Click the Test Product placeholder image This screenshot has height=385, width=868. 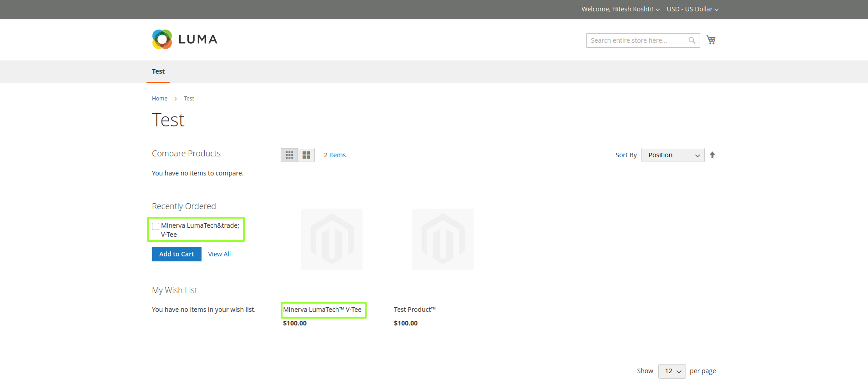tap(443, 239)
